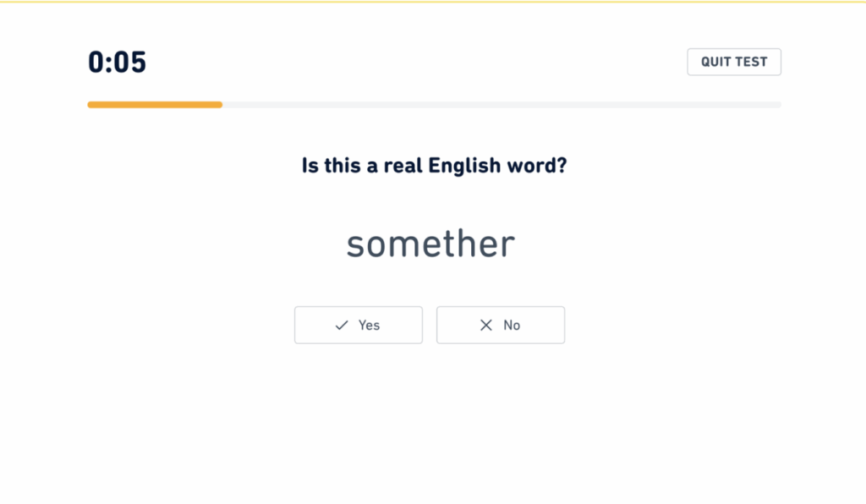The height and width of the screenshot is (504, 866).
Task: Click the word "TEST" in the quit button
Action: (752, 62)
